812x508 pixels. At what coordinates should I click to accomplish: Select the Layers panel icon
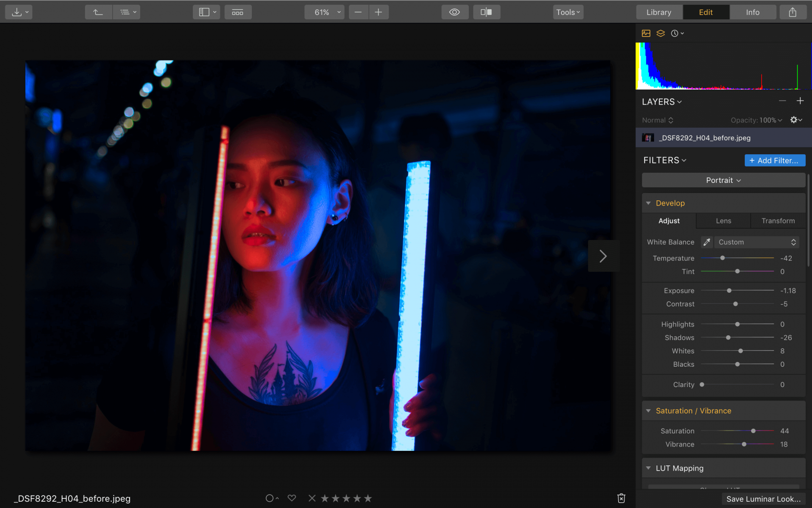[x=661, y=33]
